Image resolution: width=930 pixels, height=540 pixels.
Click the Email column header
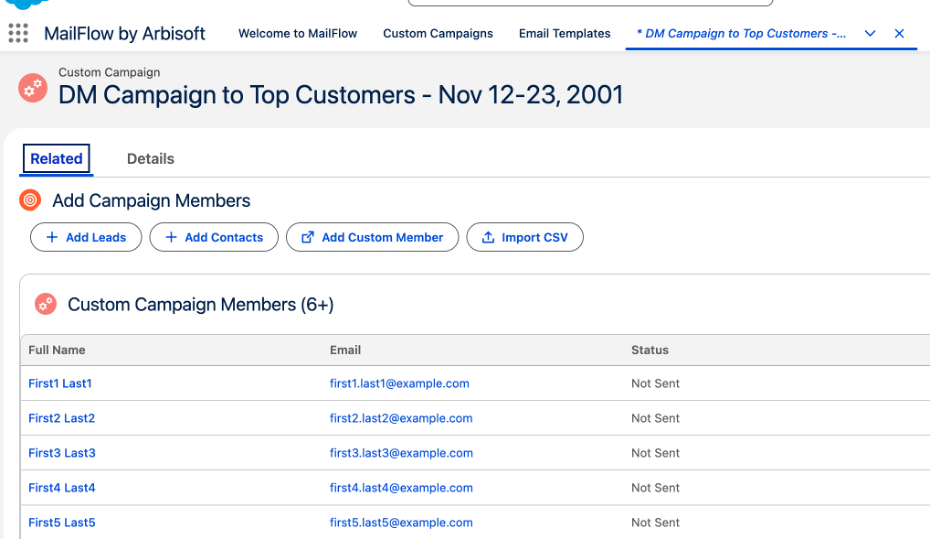(x=345, y=350)
